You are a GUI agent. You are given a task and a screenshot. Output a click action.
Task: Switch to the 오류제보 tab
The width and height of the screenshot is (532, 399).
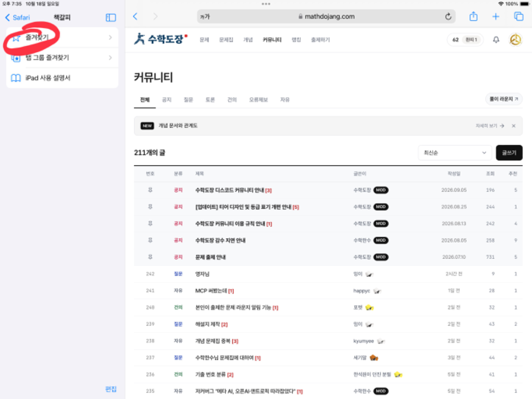[x=259, y=100]
